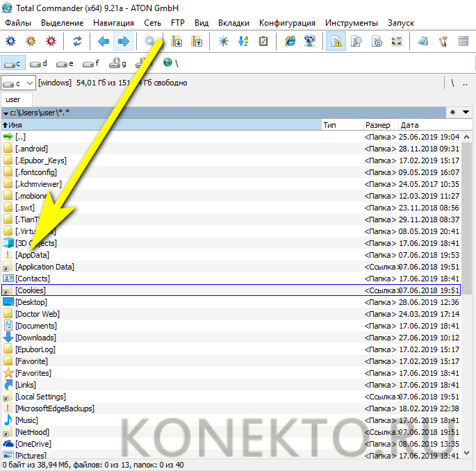Switch to drive e button
The image size is (476, 471).
(x=65, y=63)
